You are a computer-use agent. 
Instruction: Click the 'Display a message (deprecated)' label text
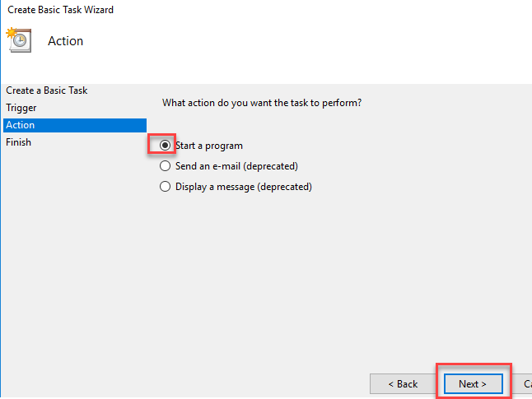point(244,187)
